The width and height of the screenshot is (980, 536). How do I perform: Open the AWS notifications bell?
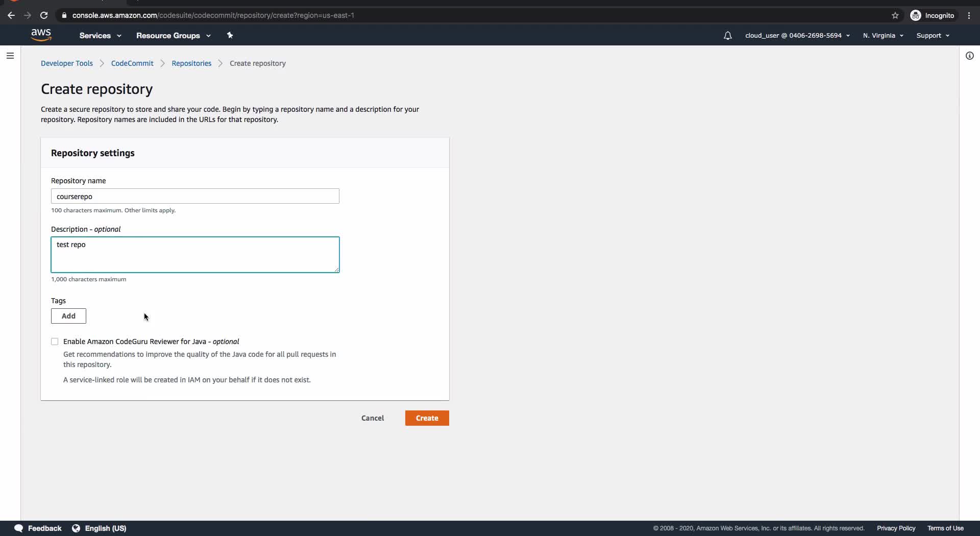coord(728,36)
